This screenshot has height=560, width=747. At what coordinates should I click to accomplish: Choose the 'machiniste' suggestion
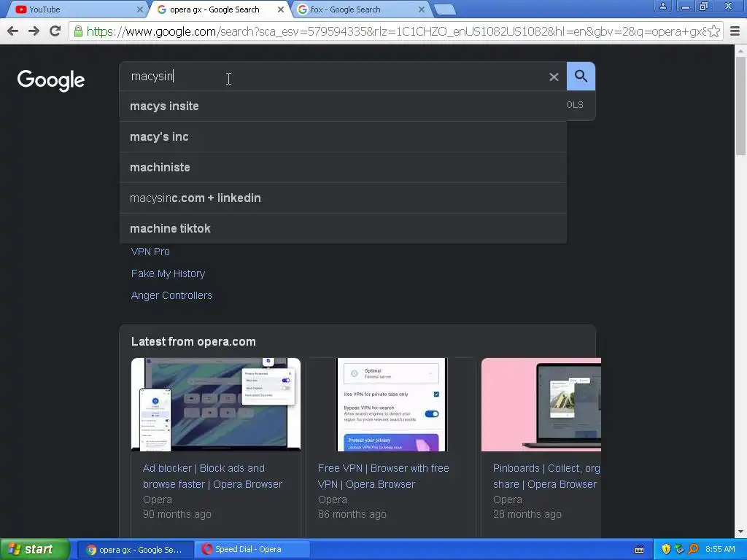[343, 167]
